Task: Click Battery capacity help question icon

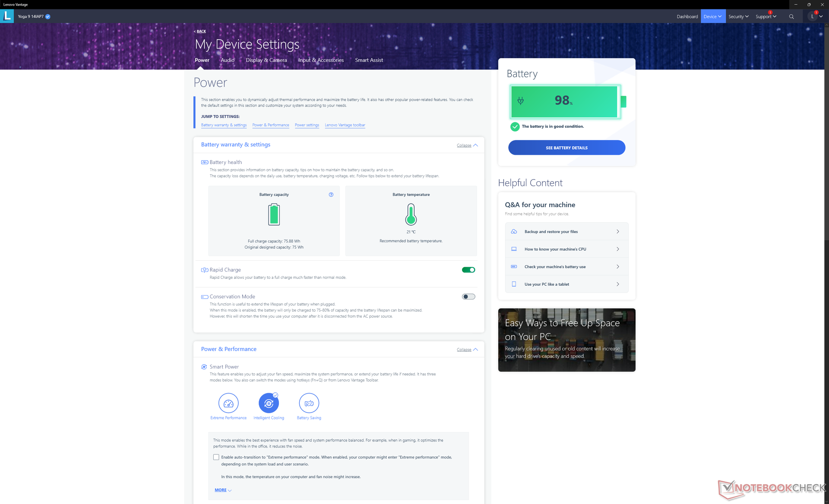Action: 331,195
